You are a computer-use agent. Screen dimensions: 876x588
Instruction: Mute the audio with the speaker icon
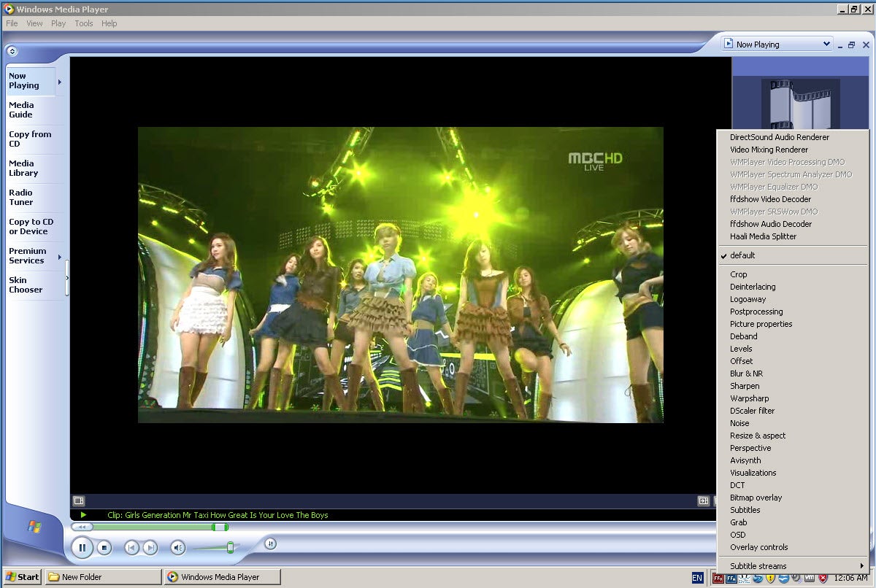(x=178, y=547)
